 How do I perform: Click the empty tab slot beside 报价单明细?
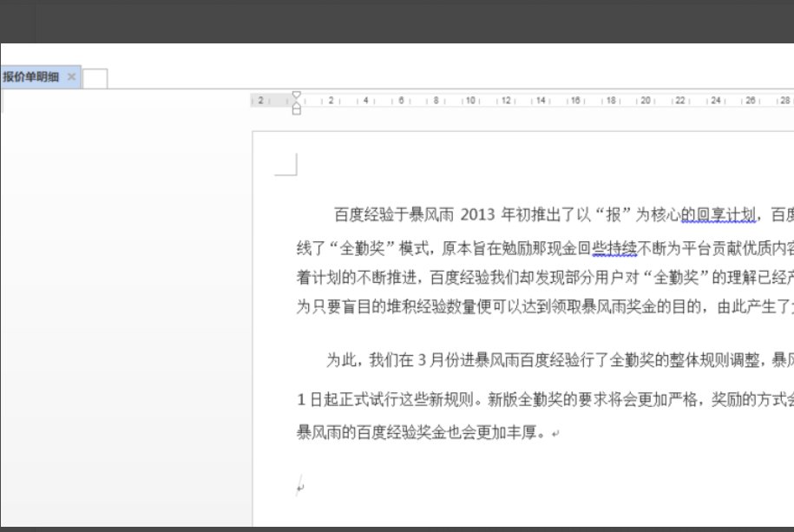click(x=95, y=77)
